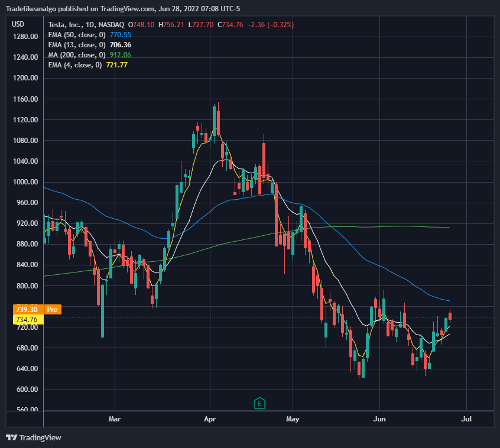Click the EMA 50 value 770.55

pyautogui.click(x=121, y=35)
